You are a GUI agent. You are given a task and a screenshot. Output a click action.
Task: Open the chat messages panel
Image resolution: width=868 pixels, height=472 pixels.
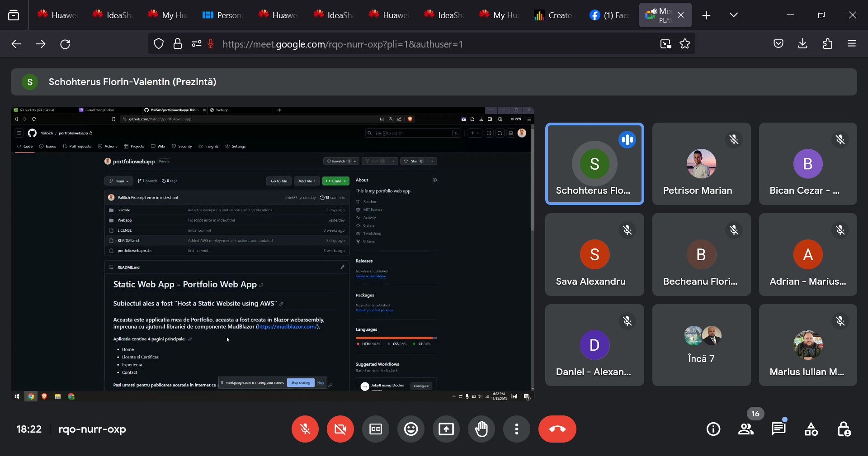pos(778,429)
